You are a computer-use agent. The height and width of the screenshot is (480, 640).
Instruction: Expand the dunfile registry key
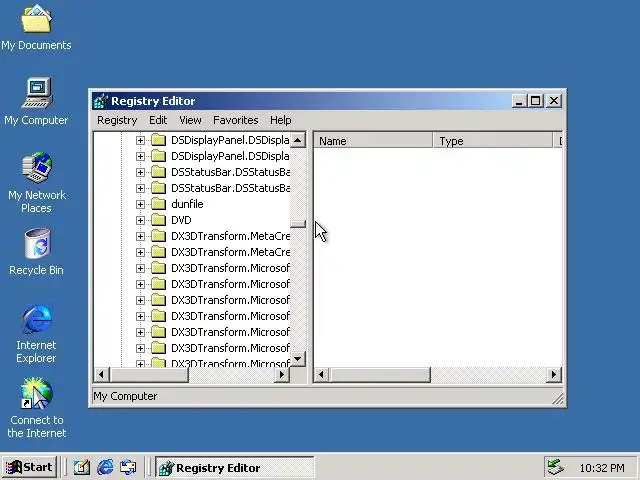point(140,204)
